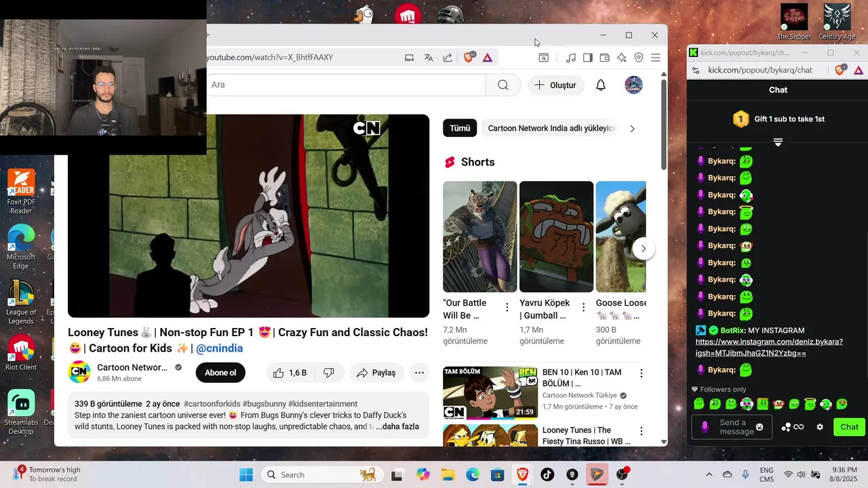
Task: Click the 'Paylaş' share button
Action: point(376,373)
